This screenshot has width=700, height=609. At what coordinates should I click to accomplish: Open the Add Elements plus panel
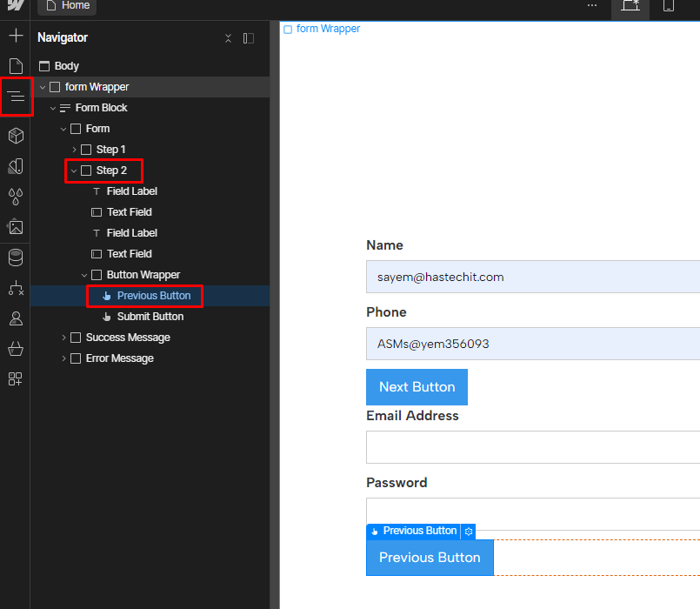click(16, 36)
